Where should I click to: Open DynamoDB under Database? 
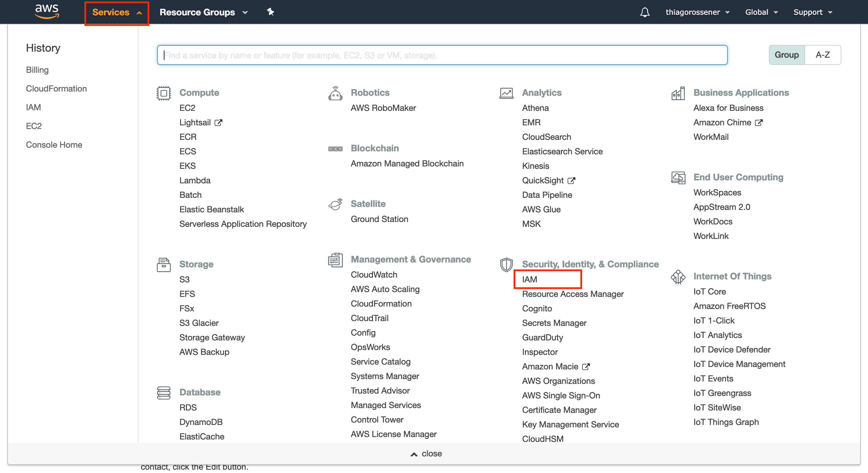pos(201,422)
